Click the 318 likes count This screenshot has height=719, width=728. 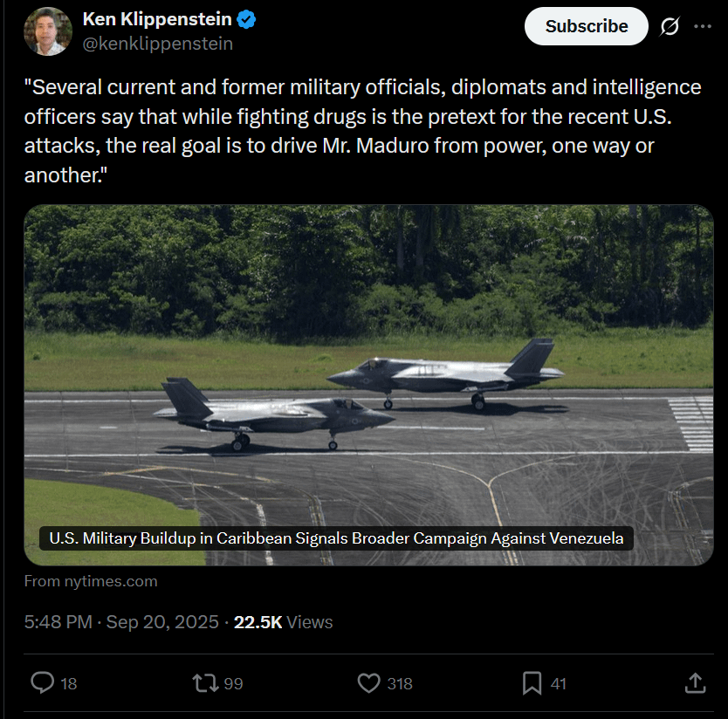pyautogui.click(x=400, y=683)
